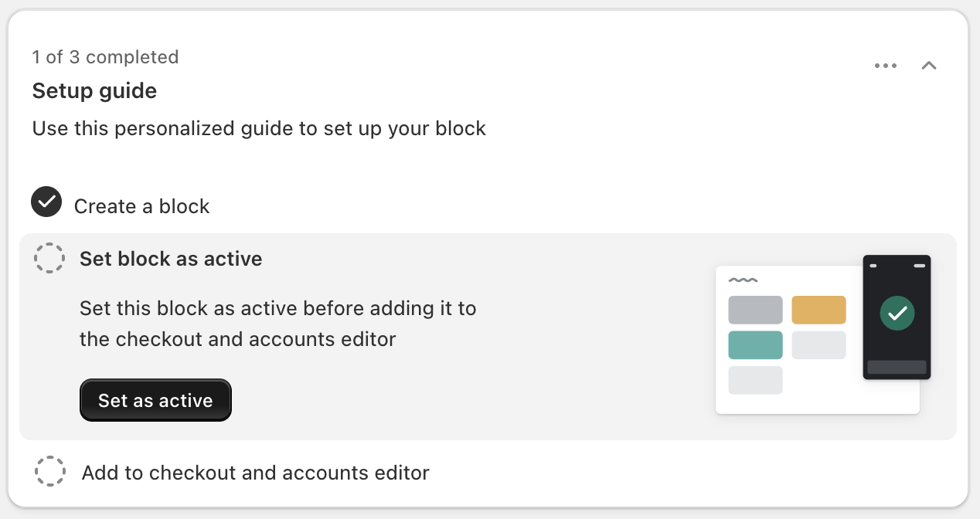The width and height of the screenshot is (980, 519).
Task: Expand the Add to checkout and accounts editor step
Action: (255, 472)
